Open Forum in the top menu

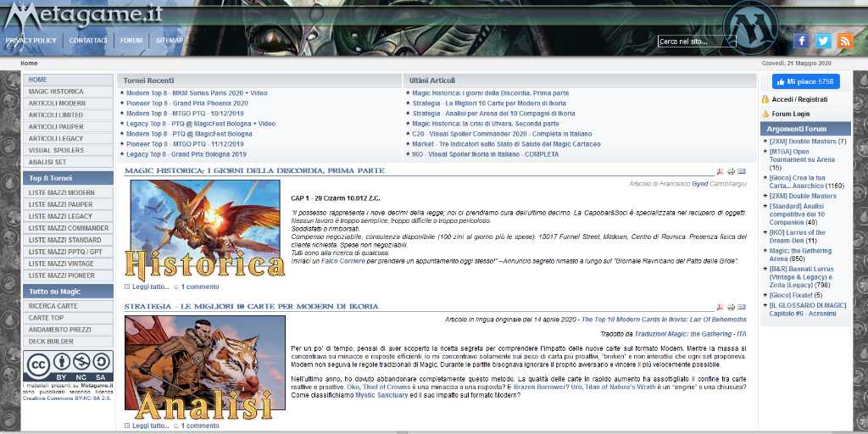point(131,41)
